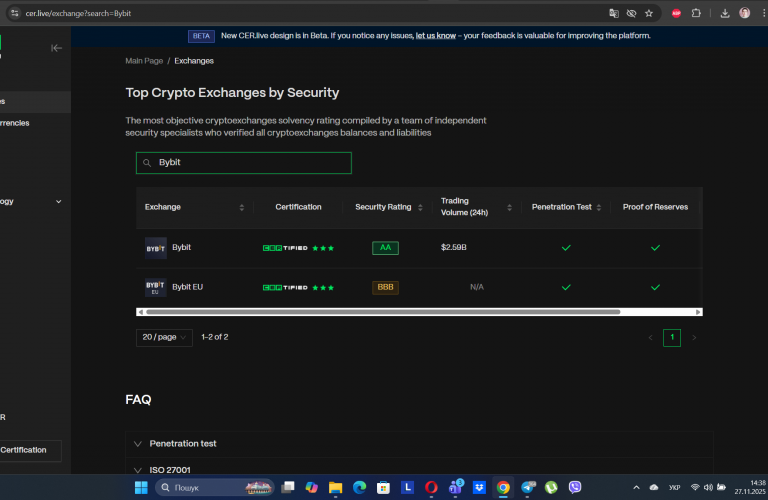The image size is (768, 500).
Task: Click the exchange search input field
Action: tap(243, 163)
